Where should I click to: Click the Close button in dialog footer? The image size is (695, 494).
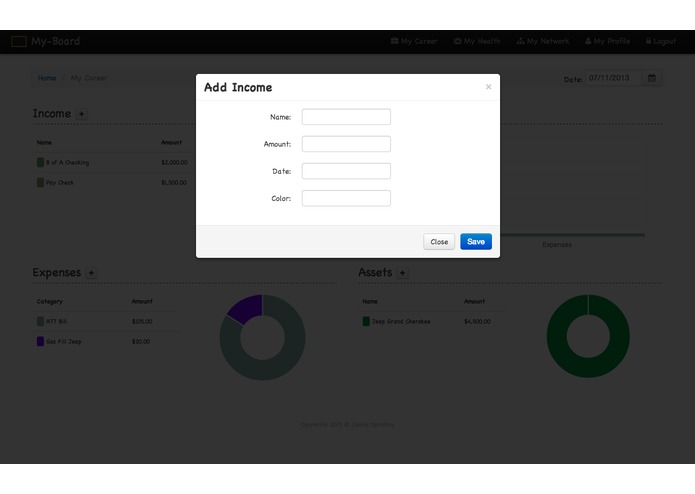(x=439, y=241)
